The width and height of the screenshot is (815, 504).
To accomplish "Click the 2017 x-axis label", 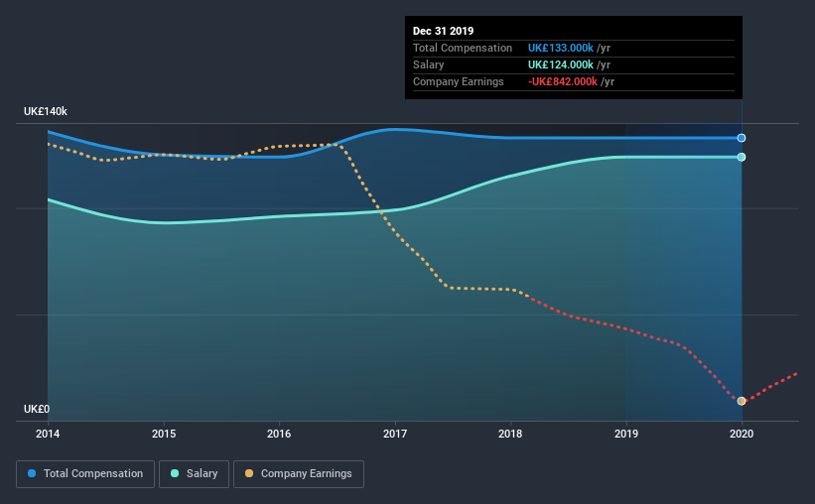I will [395, 434].
